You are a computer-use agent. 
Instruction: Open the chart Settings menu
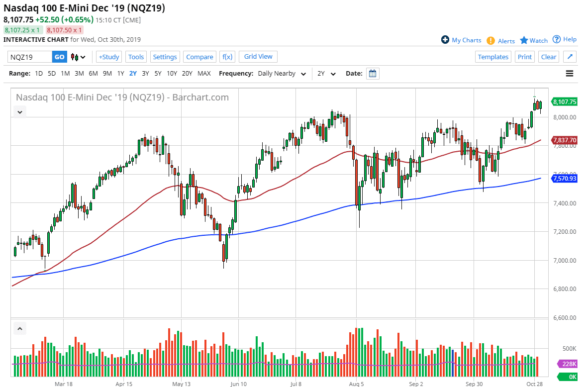coord(165,57)
